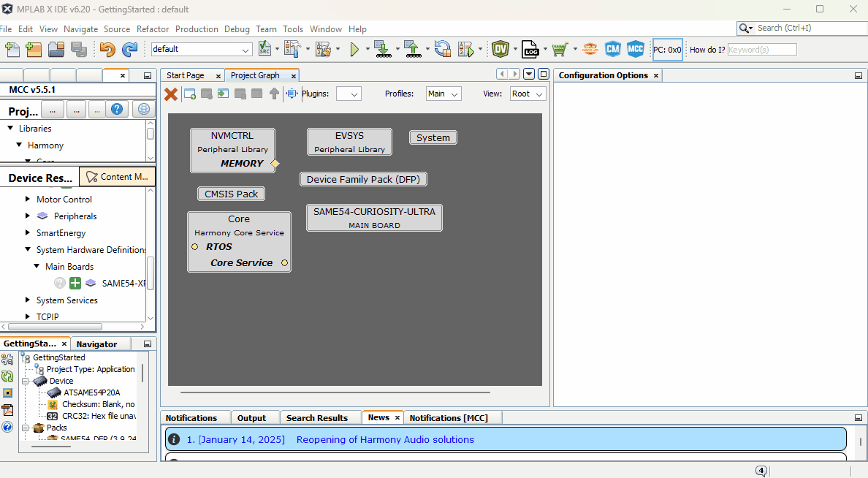Click the shopping cart icon
868x478 pixels.
point(560,49)
